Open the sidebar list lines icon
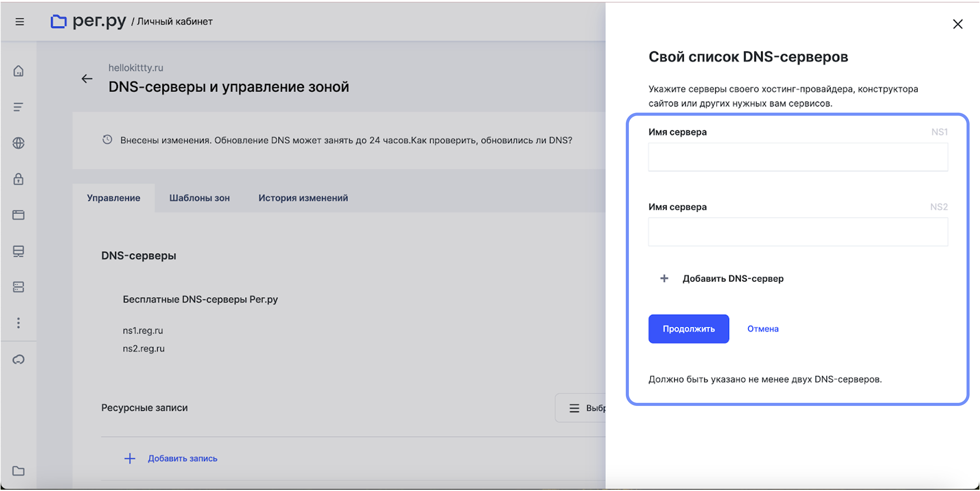 coord(18,107)
